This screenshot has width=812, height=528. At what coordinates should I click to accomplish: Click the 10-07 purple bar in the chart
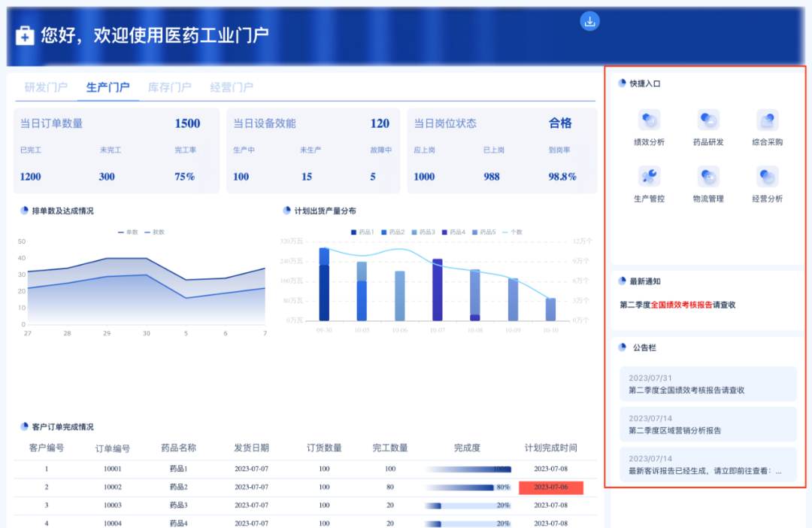[438, 290]
